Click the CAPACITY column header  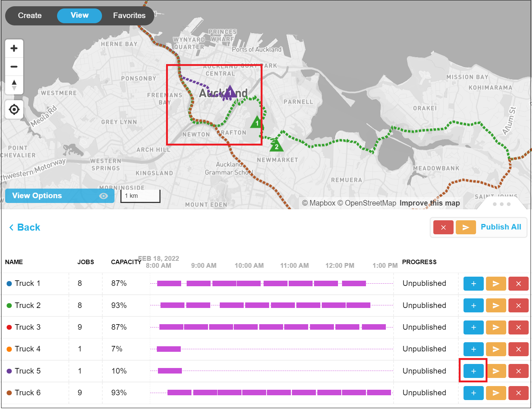pos(126,262)
